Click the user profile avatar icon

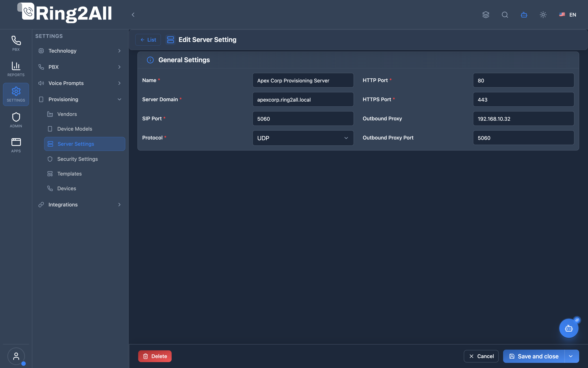pos(16,356)
